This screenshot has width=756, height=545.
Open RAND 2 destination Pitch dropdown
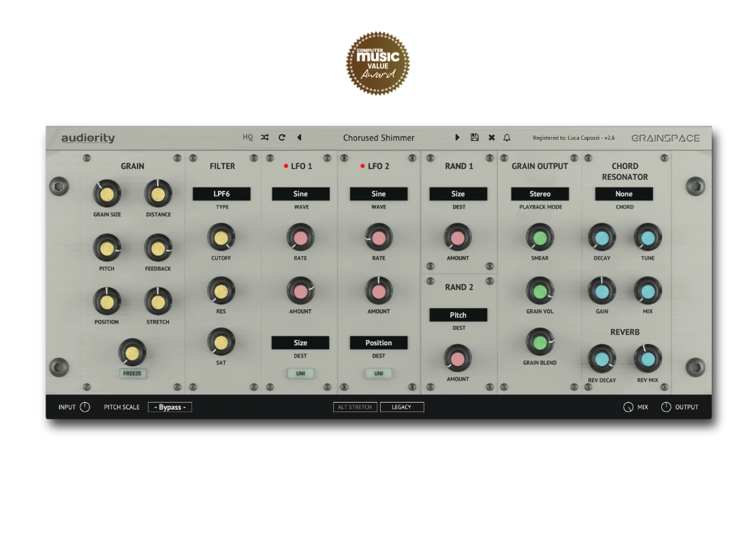tap(458, 315)
